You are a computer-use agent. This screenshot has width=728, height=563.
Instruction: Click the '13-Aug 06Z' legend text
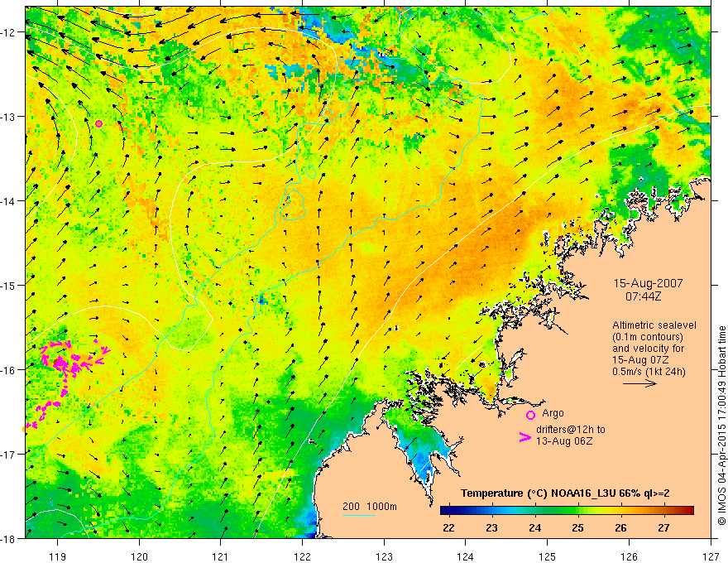[564, 440]
